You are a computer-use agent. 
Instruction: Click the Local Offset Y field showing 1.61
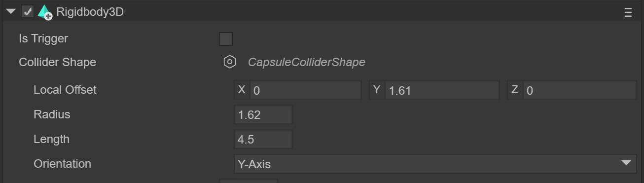[442, 90]
